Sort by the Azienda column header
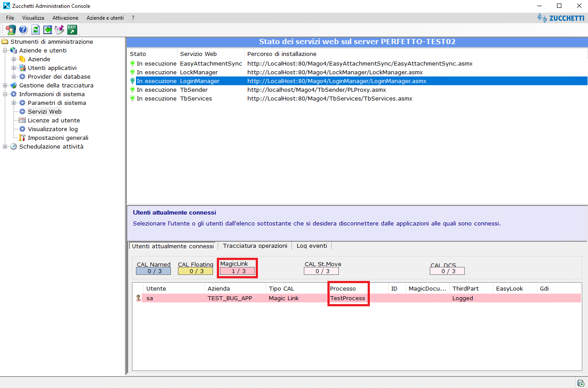Image resolution: width=588 pixels, height=388 pixels. [236, 288]
